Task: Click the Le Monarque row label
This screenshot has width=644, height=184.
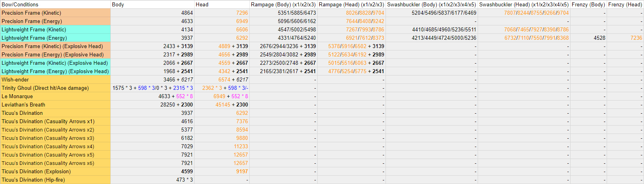Action: [55, 96]
